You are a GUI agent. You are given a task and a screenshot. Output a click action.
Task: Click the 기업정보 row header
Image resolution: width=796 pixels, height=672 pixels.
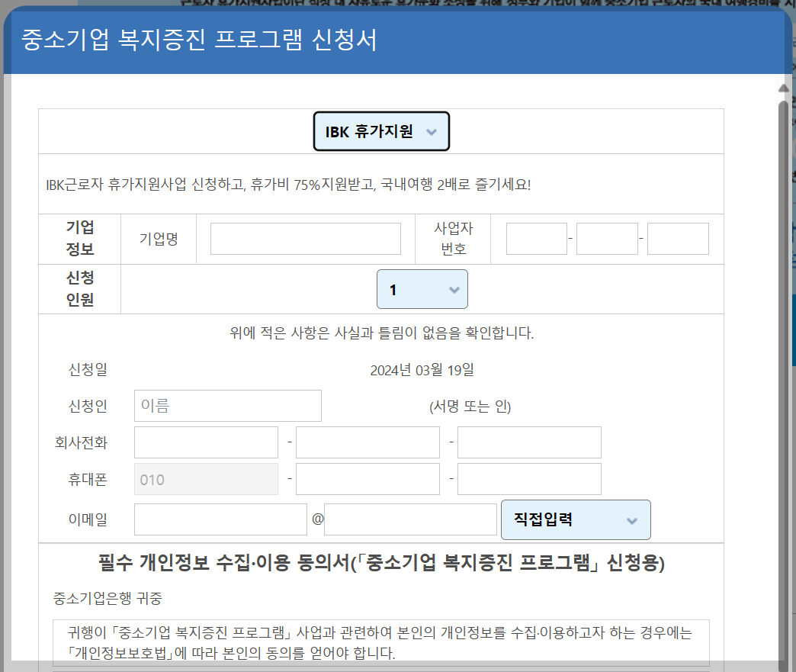[x=80, y=239]
